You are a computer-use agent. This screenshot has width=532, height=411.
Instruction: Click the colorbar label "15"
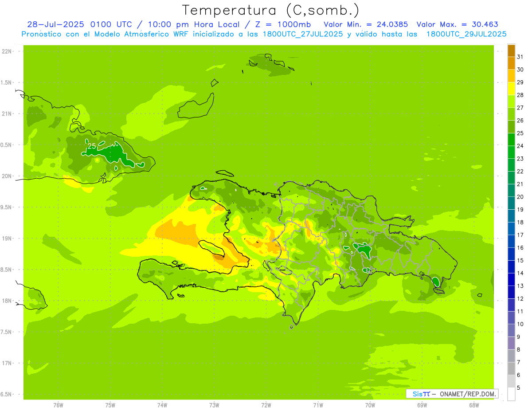[520, 261]
